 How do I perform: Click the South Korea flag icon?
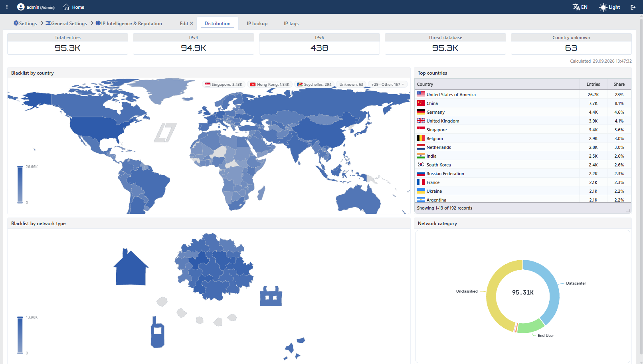pyautogui.click(x=421, y=164)
